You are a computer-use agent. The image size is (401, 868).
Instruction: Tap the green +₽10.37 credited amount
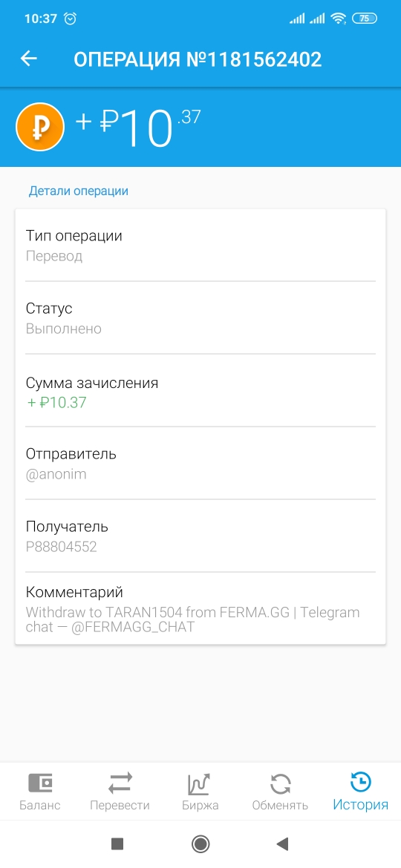pyautogui.click(x=56, y=402)
